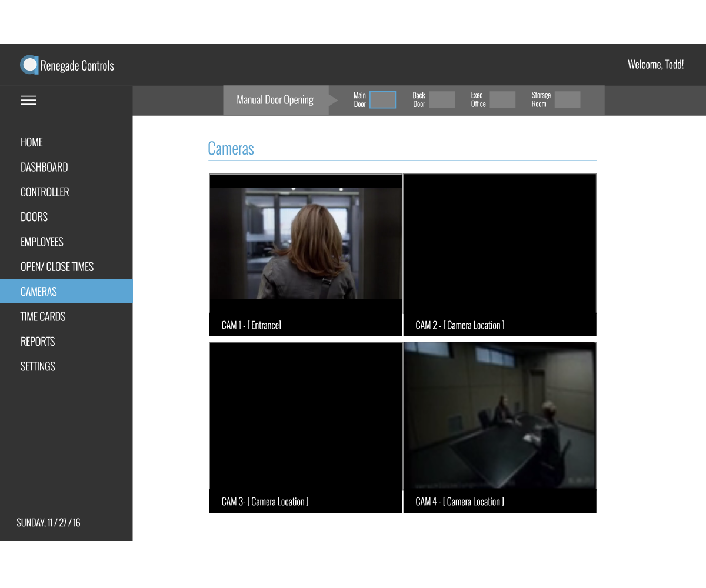Open Settings in the sidebar
Viewport: 706px width, 588px height.
pyautogui.click(x=38, y=366)
